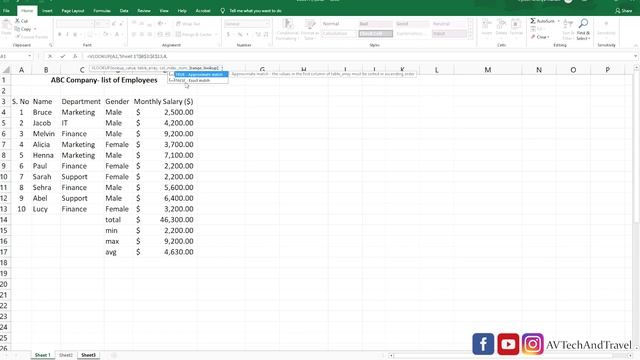Switch to the Sheet 1 worksheet tab
The height and width of the screenshot is (360, 640).
click(42, 355)
